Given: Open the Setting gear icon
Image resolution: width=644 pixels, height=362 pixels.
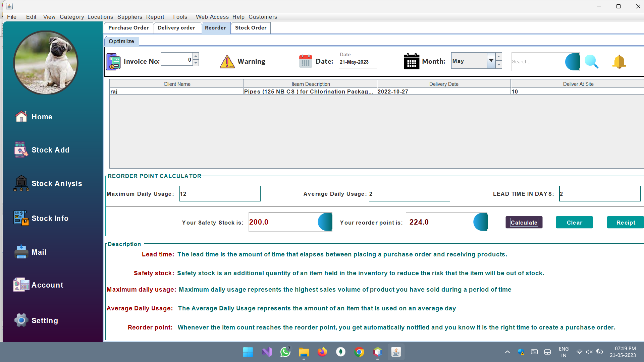Looking at the screenshot, I should pyautogui.click(x=44, y=320).
